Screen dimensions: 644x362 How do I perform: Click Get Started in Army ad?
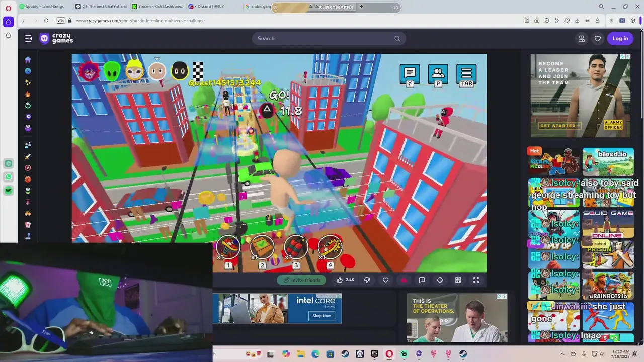[559, 126]
